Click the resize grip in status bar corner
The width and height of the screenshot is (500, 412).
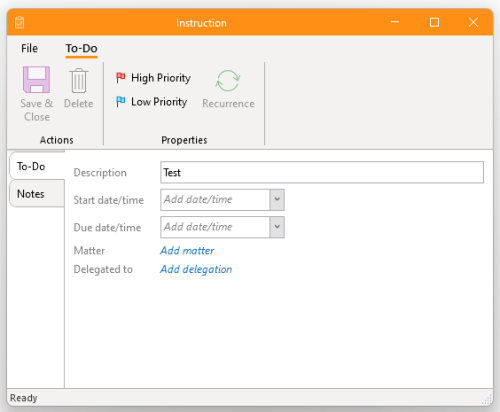488,399
